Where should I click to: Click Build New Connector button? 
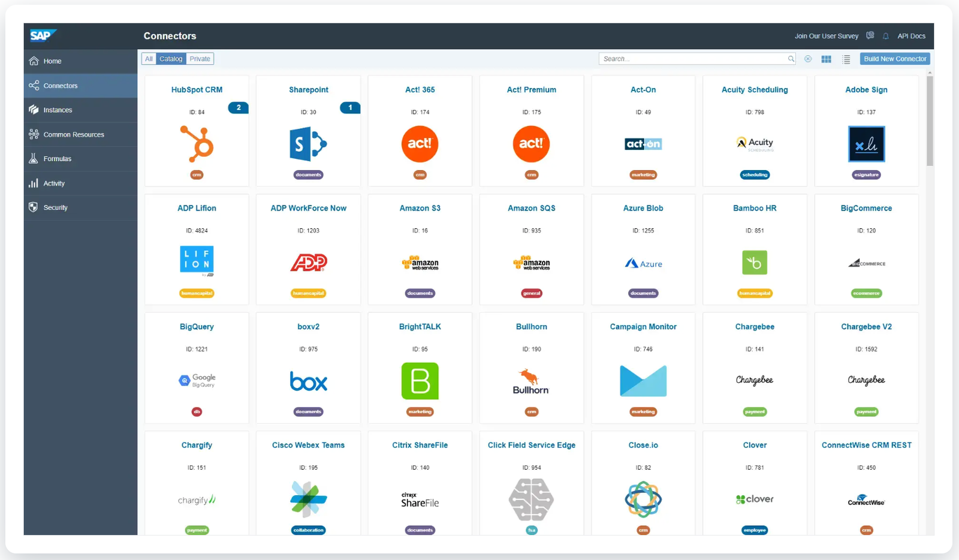click(894, 59)
